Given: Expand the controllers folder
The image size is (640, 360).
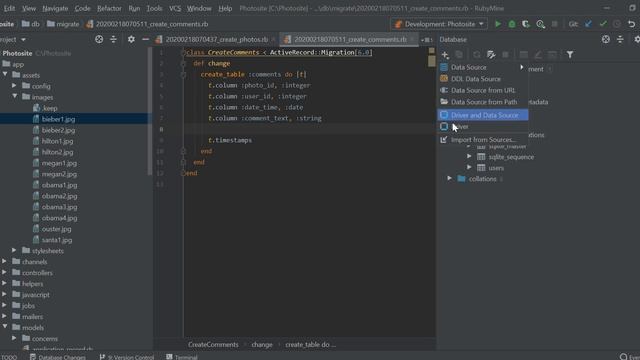Looking at the screenshot, I should point(4,272).
